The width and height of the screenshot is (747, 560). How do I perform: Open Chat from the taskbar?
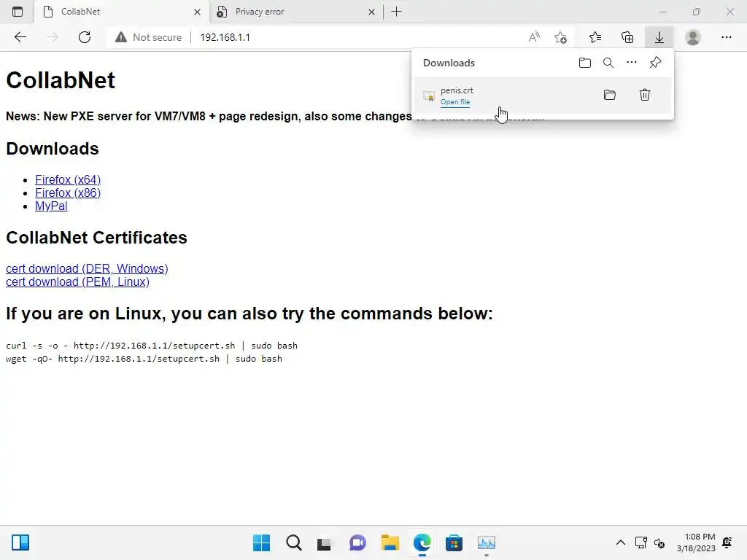tap(357, 542)
